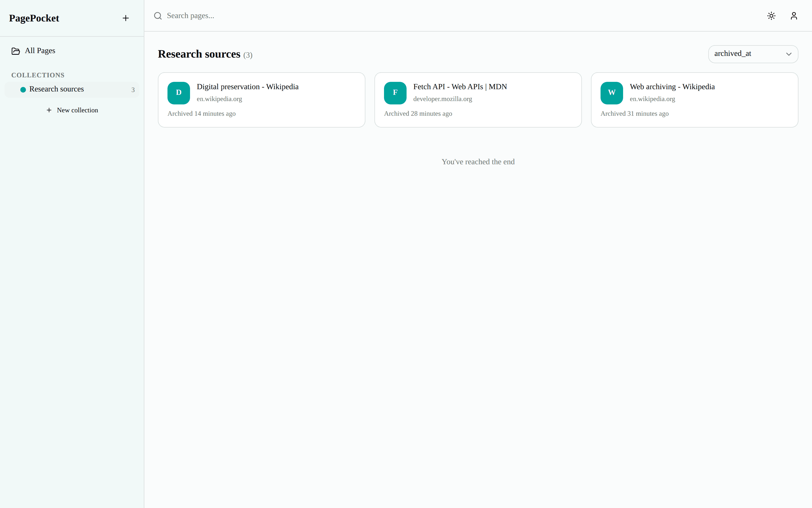
Task: Open the archived_at sort dropdown
Action: (753, 54)
